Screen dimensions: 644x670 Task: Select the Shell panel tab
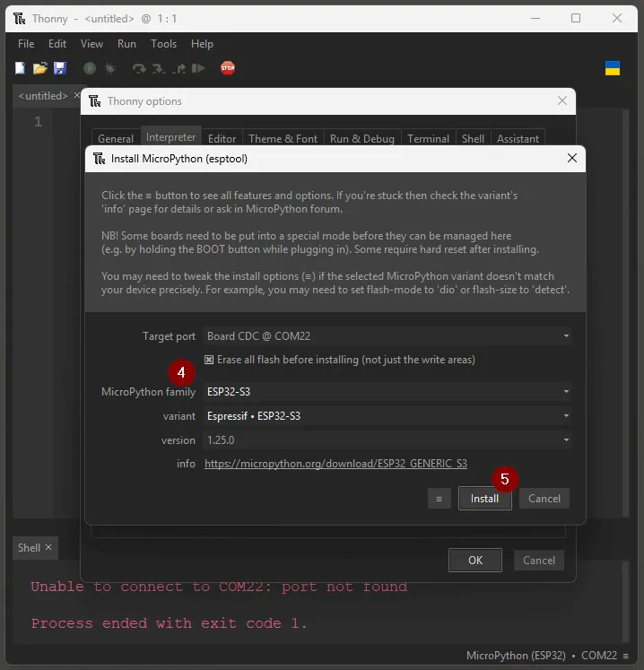pos(29,547)
